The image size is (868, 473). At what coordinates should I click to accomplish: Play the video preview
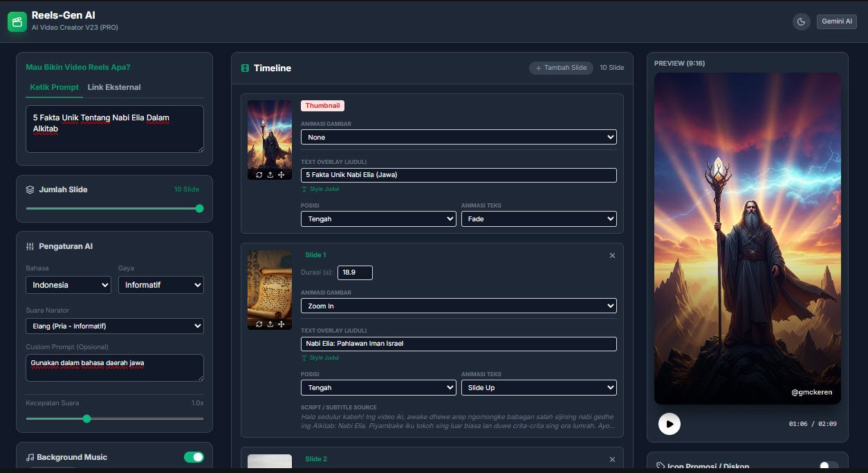pos(670,423)
